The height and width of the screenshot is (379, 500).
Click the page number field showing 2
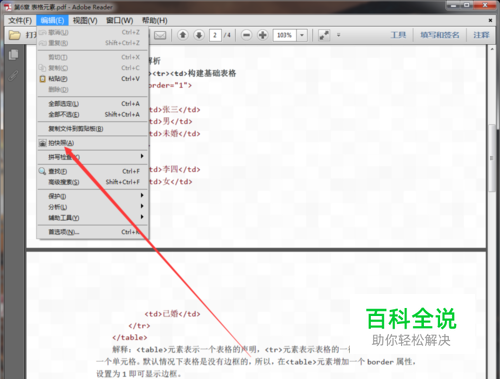coord(215,35)
